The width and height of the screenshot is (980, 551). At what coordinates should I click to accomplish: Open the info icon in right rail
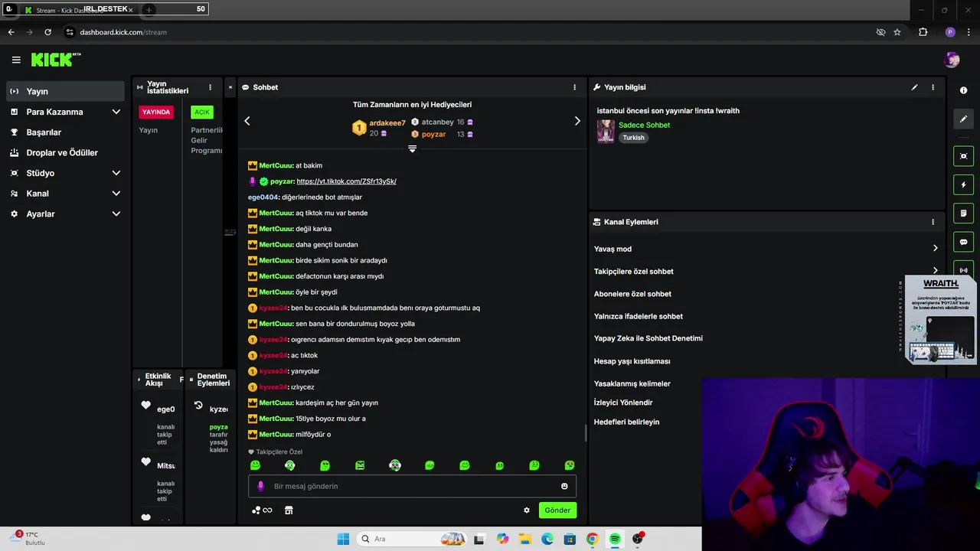tap(963, 90)
